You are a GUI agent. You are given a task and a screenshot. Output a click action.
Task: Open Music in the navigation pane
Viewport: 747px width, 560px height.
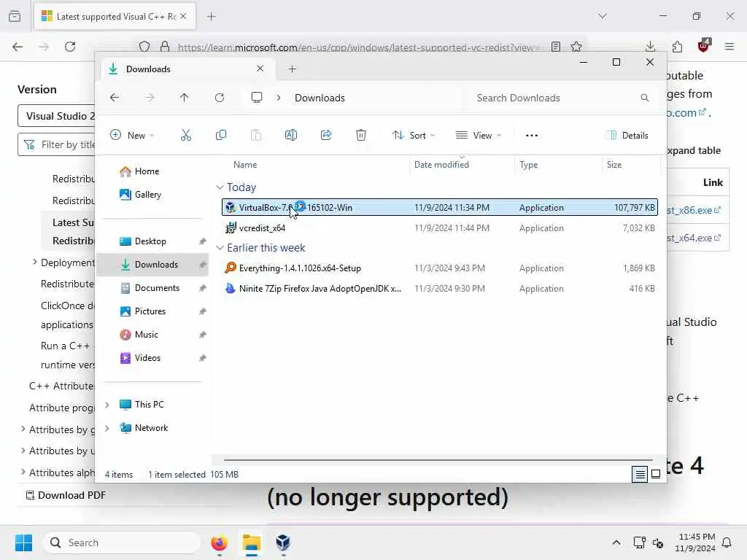click(x=146, y=335)
